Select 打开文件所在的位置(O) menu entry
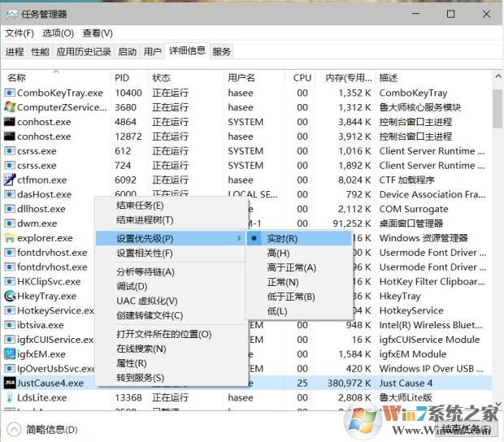504x442 pixels. coord(163,334)
